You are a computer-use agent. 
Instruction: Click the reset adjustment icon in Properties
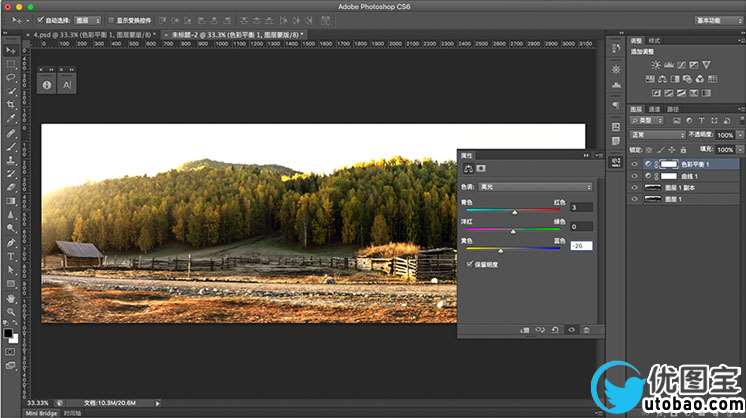(555, 329)
